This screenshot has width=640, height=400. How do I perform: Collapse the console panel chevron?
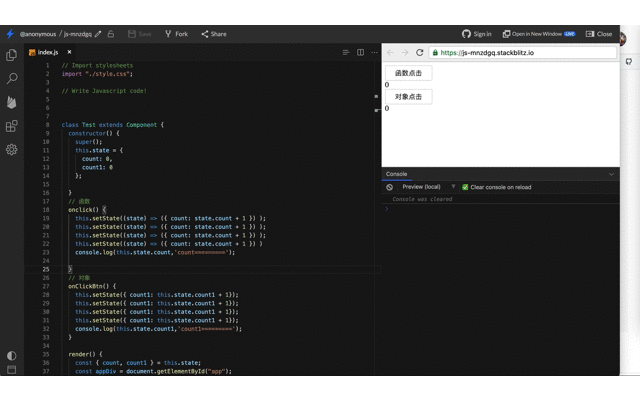(x=611, y=174)
